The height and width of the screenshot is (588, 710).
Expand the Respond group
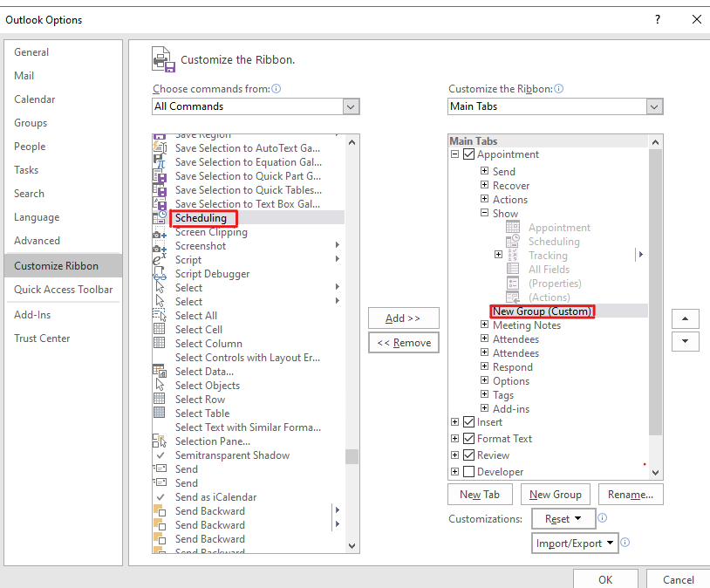tap(484, 366)
